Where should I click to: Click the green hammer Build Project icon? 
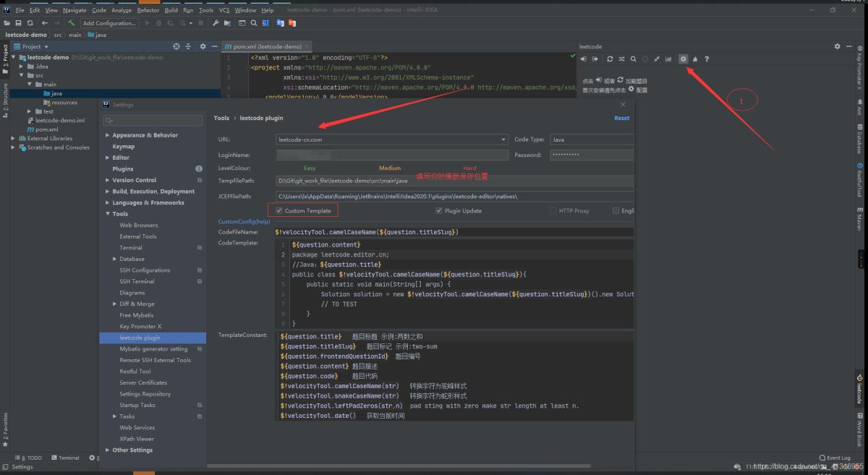(71, 23)
